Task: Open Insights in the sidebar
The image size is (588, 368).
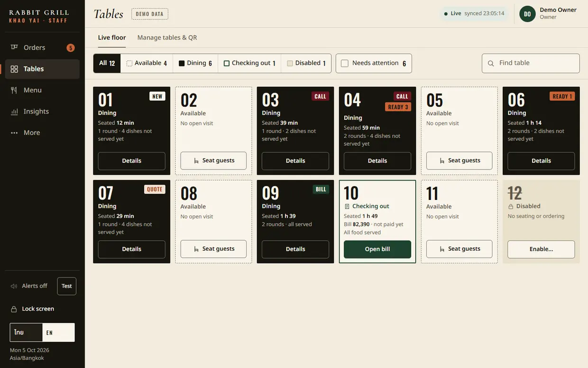Action: [42, 112]
